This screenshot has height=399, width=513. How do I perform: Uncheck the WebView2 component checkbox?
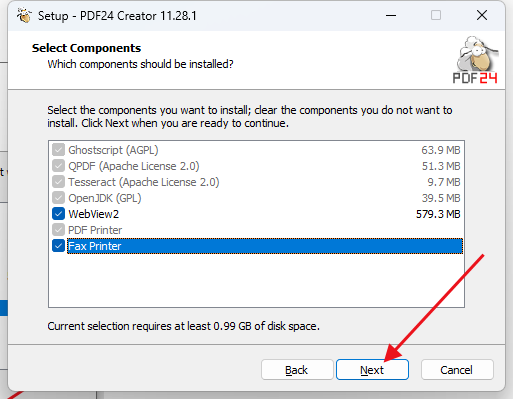tap(58, 214)
